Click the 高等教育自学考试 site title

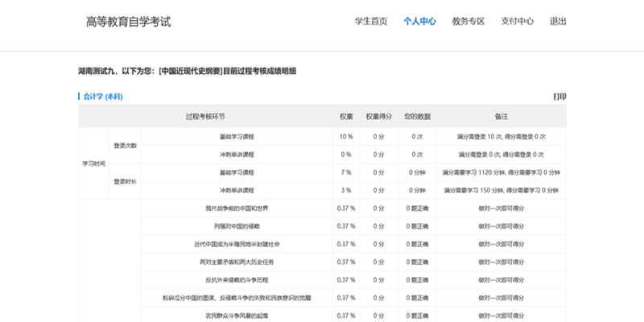(x=129, y=22)
